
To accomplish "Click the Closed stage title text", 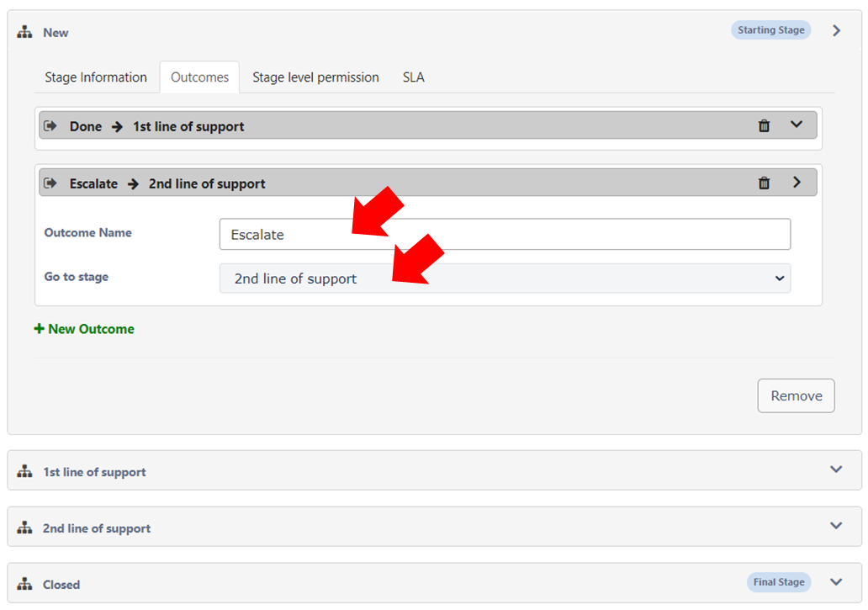I will tap(61, 585).
